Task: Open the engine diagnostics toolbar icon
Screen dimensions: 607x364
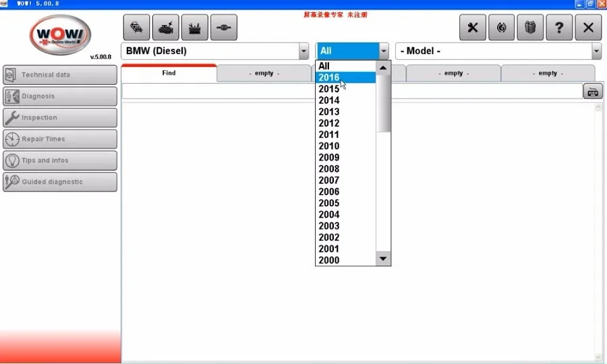Action: pyautogui.click(x=166, y=28)
